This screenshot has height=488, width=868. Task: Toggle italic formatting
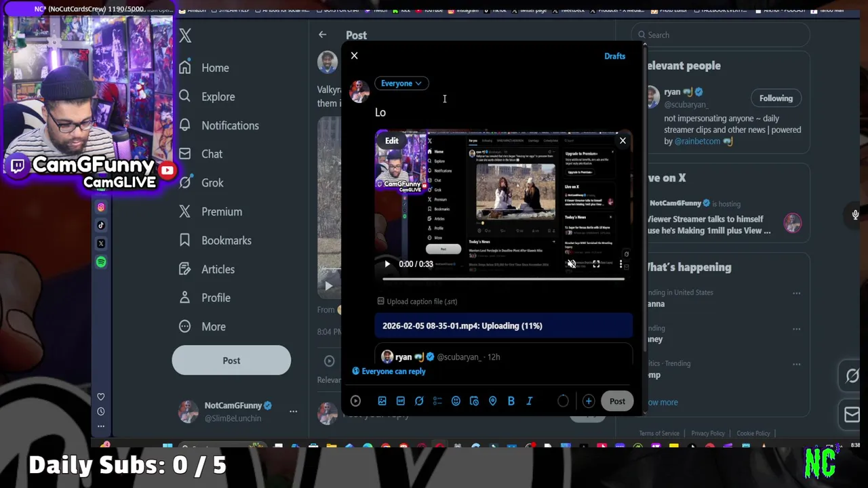click(x=530, y=401)
